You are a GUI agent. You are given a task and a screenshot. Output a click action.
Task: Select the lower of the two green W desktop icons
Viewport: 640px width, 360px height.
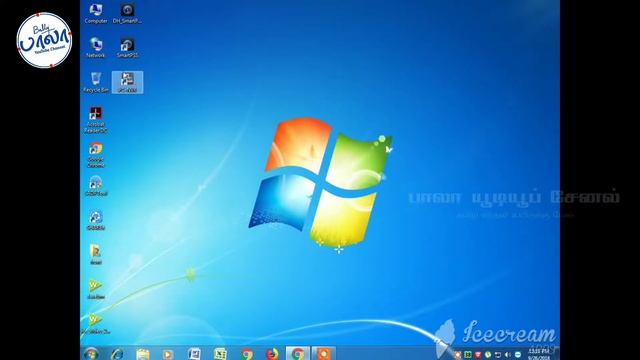(x=96, y=324)
